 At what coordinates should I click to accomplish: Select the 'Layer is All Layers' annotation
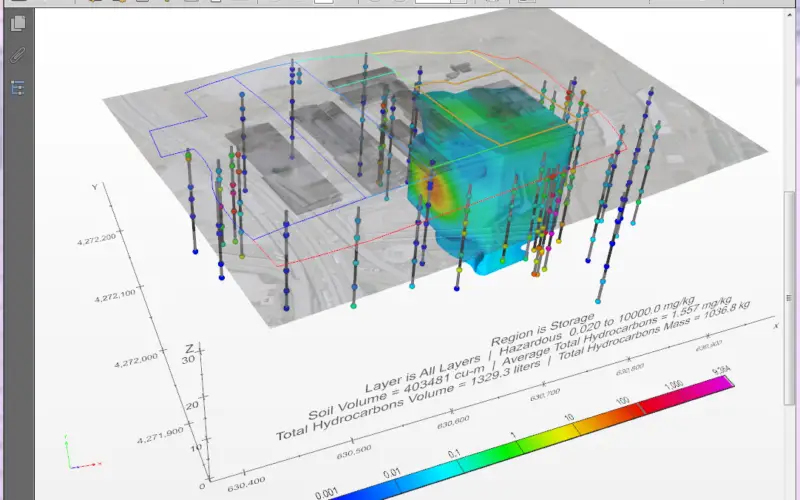point(423,374)
